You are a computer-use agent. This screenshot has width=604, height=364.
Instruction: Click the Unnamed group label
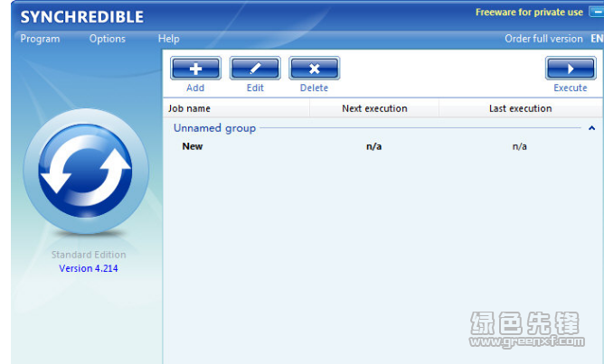[214, 128]
